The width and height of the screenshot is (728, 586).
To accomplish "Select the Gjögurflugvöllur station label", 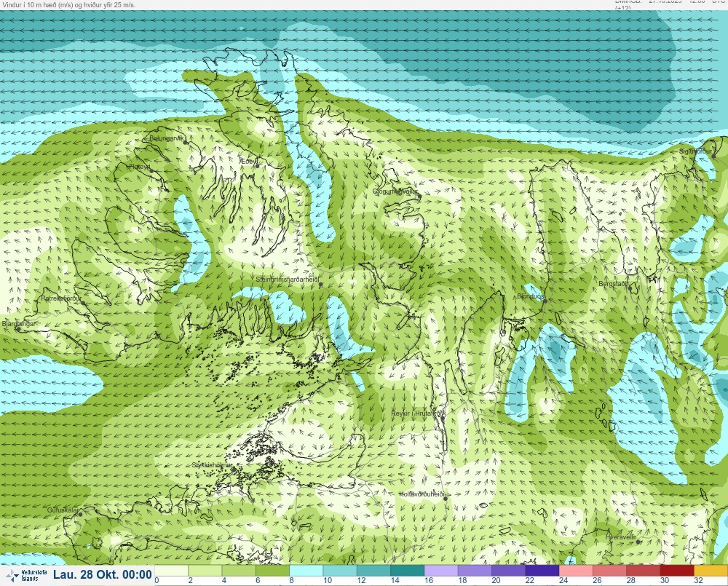I will point(395,191).
